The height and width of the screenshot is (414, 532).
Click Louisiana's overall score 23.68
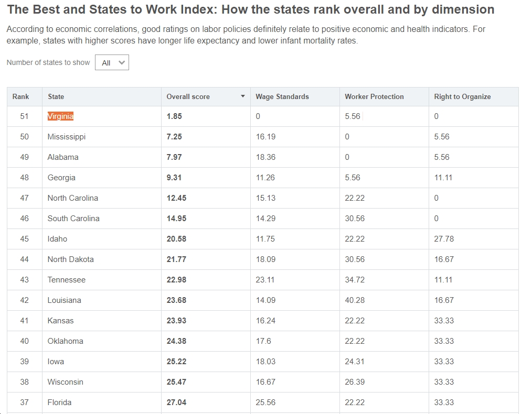coord(176,300)
